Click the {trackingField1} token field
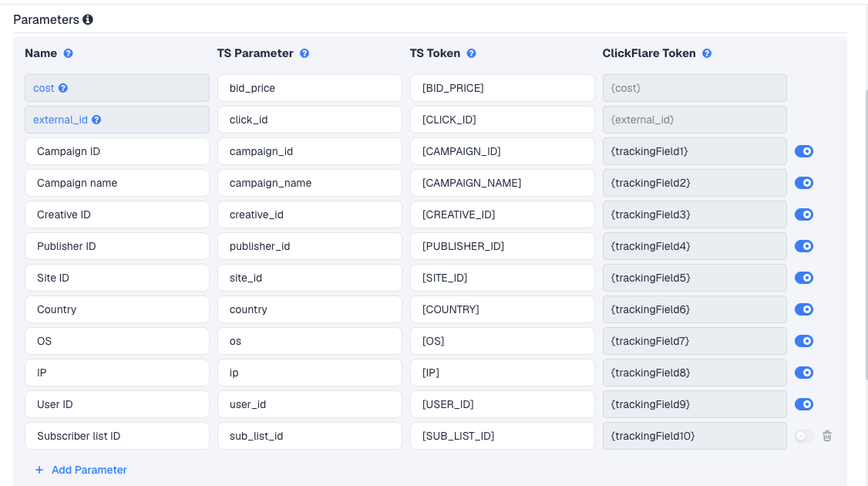The width and height of the screenshot is (868, 486). click(x=695, y=151)
